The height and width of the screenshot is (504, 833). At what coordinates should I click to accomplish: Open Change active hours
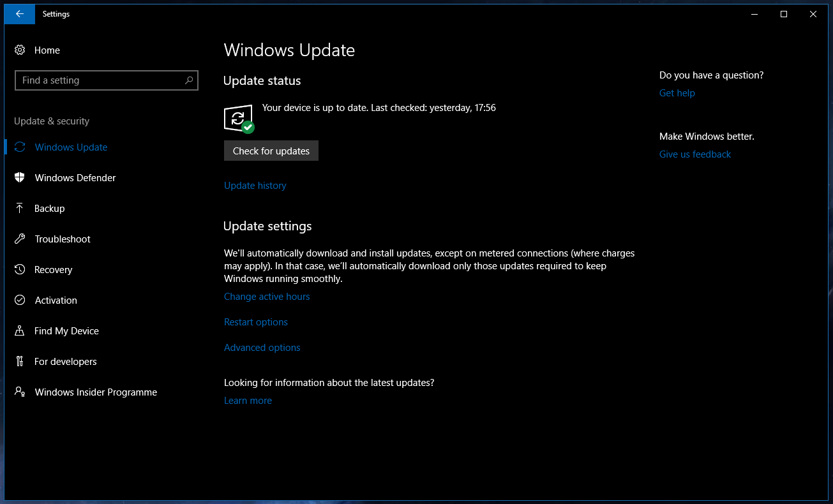(267, 296)
